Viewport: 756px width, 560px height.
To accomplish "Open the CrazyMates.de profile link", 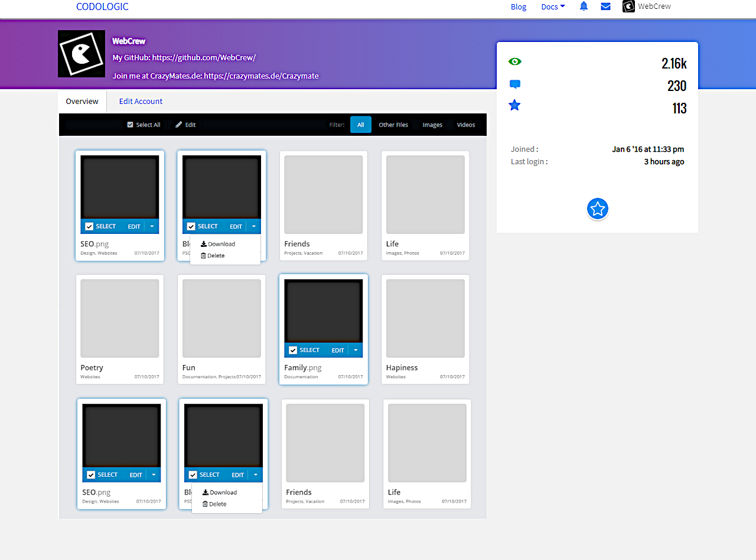I will [261, 76].
